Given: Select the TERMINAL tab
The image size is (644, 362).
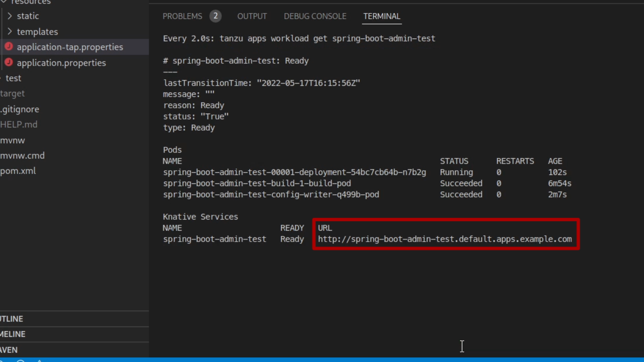Looking at the screenshot, I should pos(382,16).
